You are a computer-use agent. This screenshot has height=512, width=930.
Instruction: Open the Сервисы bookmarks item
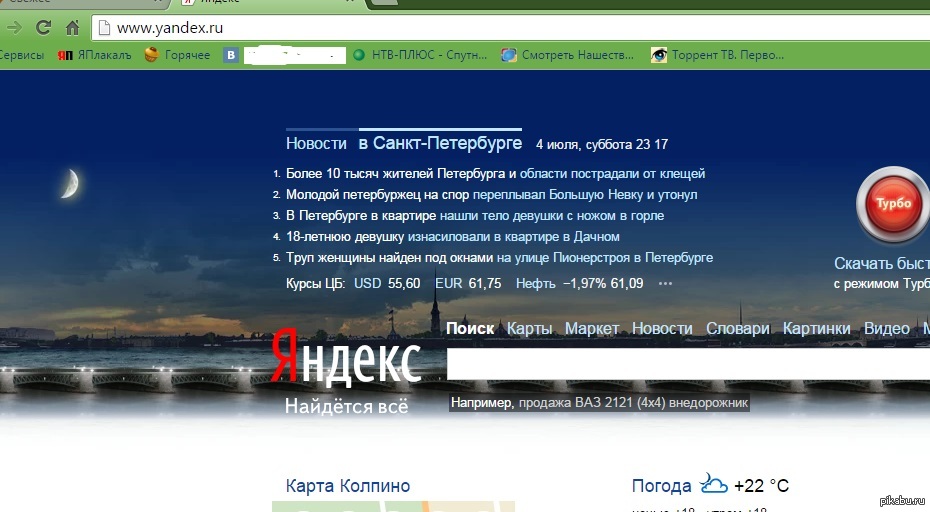click(22, 55)
